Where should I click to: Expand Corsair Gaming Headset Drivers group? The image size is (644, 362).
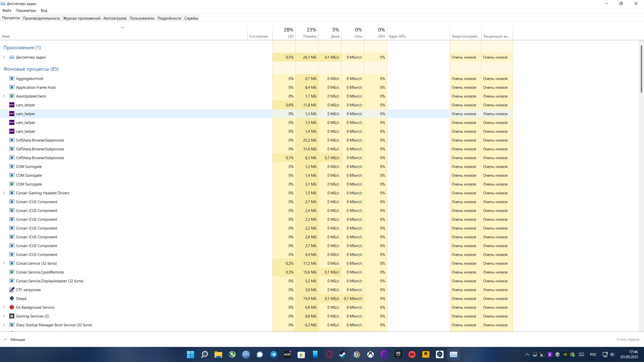(x=4, y=193)
